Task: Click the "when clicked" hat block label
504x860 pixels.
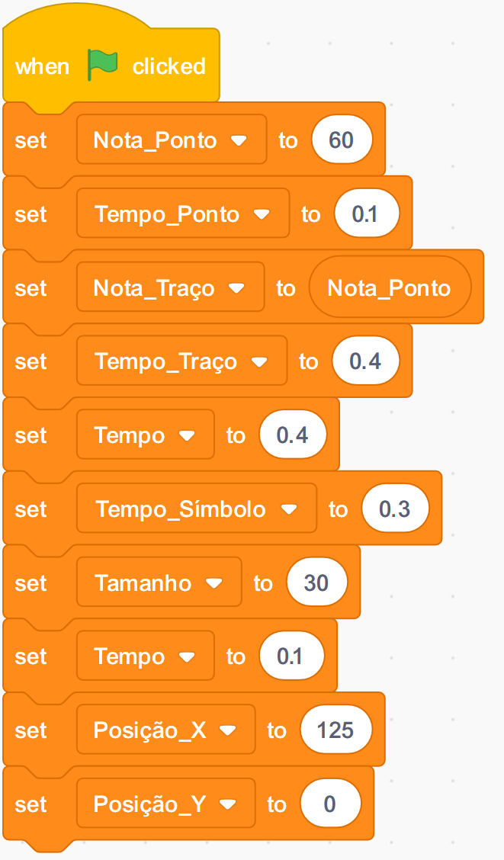Action: (x=43, y=67)
